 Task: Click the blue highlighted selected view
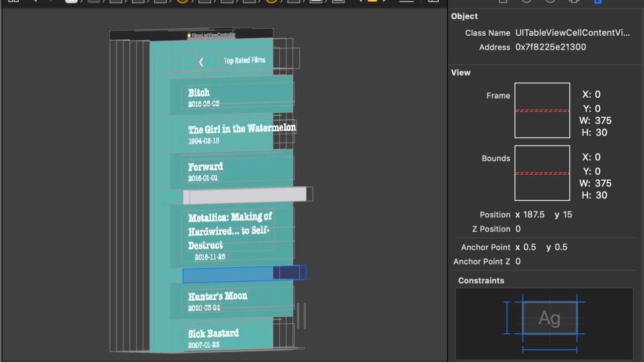tap(245, 274)
